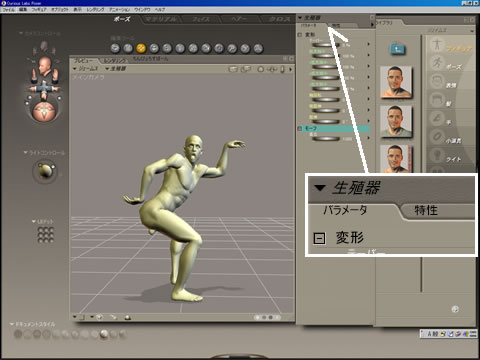480x360 pixels.
Task: Open the ライト library category
Action: tap(454, 159)
